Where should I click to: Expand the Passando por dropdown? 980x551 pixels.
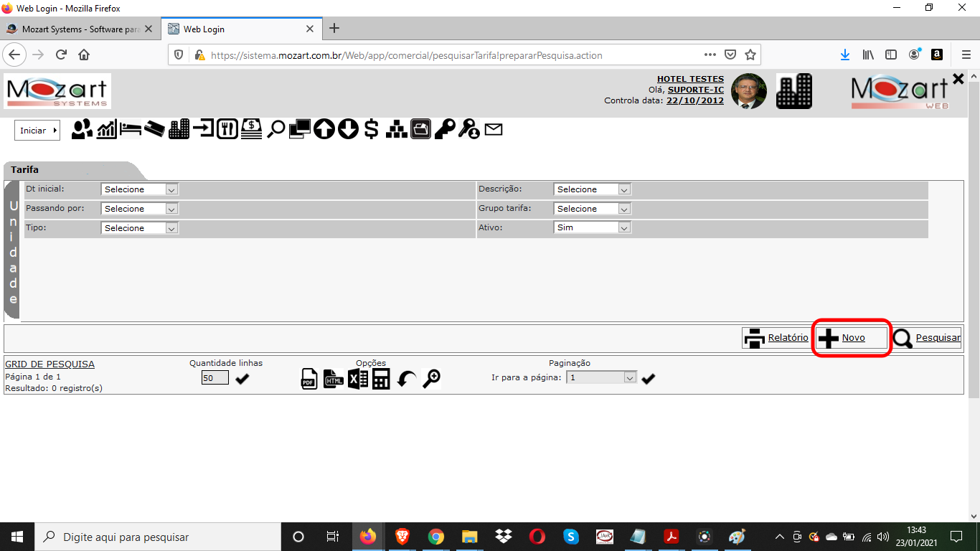coord(140,209)
